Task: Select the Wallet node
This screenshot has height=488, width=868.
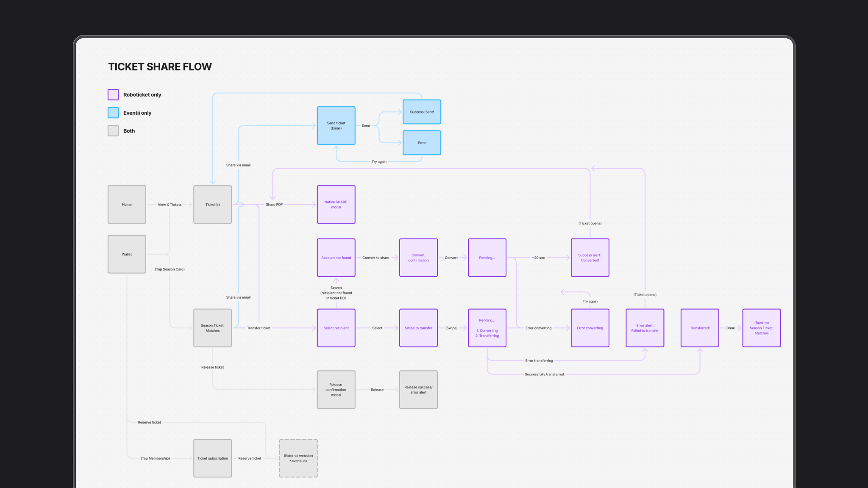Action: (127, 254)
